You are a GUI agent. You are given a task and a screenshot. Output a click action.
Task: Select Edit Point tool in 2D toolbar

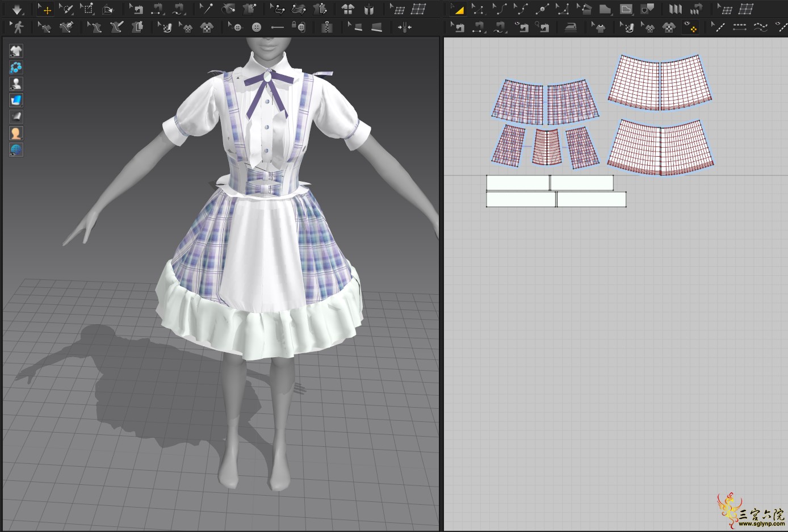(x=478, y=10)
